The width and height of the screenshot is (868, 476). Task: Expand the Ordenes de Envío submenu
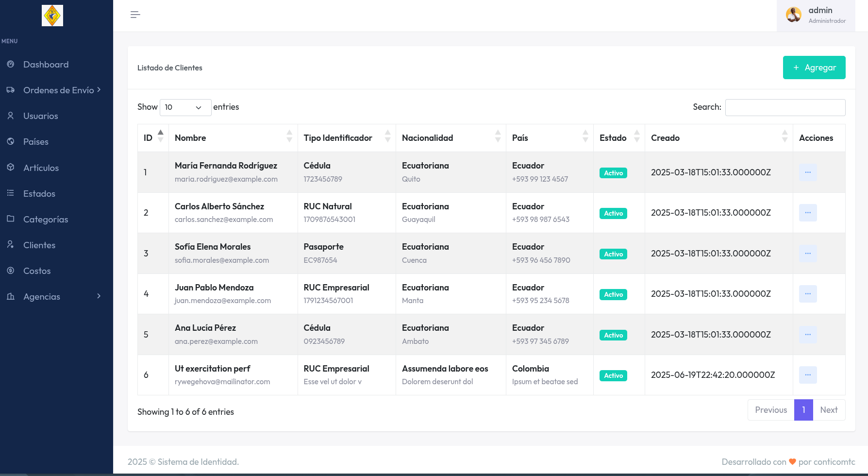tap(99, 90)
